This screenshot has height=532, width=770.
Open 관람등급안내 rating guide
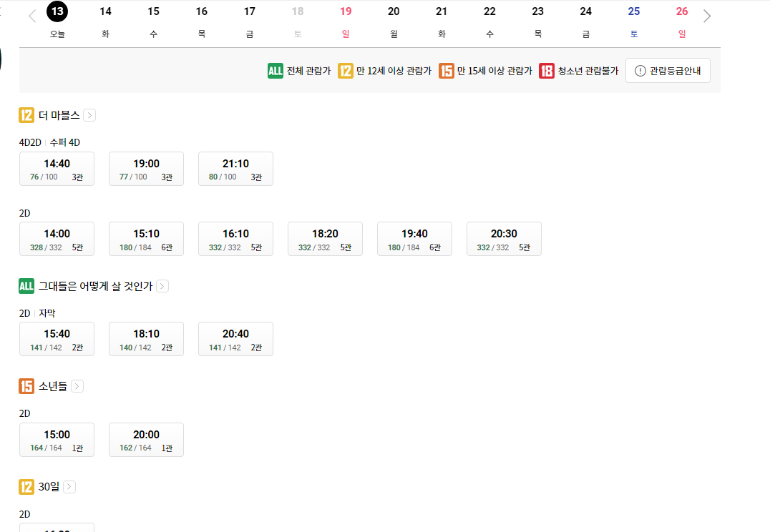coord(668,71)
